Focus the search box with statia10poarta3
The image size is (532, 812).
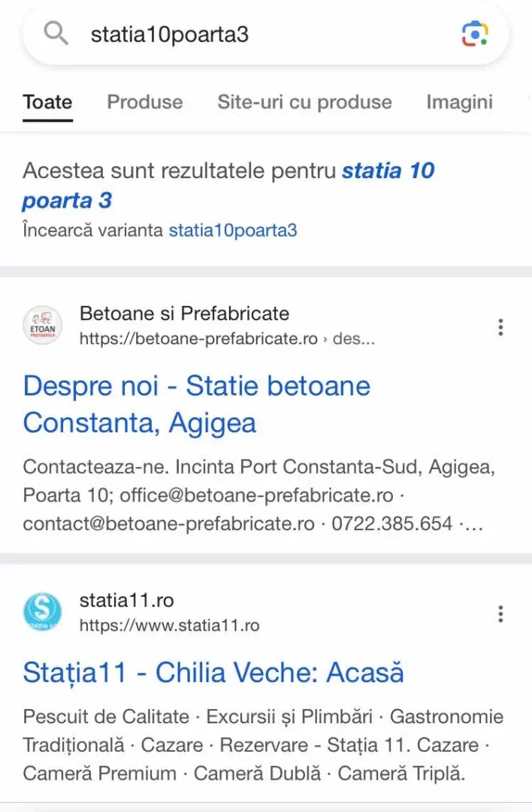coord(265,34)
